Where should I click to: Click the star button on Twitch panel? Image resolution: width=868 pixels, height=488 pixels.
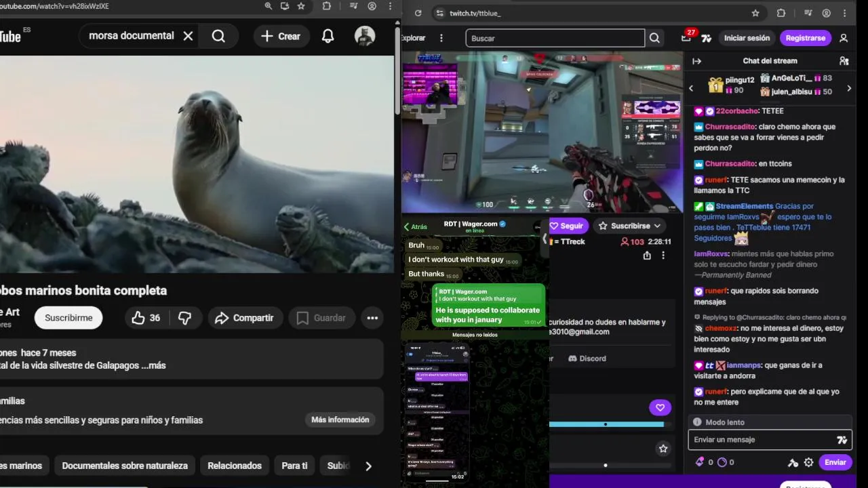(x=663, y=449)
